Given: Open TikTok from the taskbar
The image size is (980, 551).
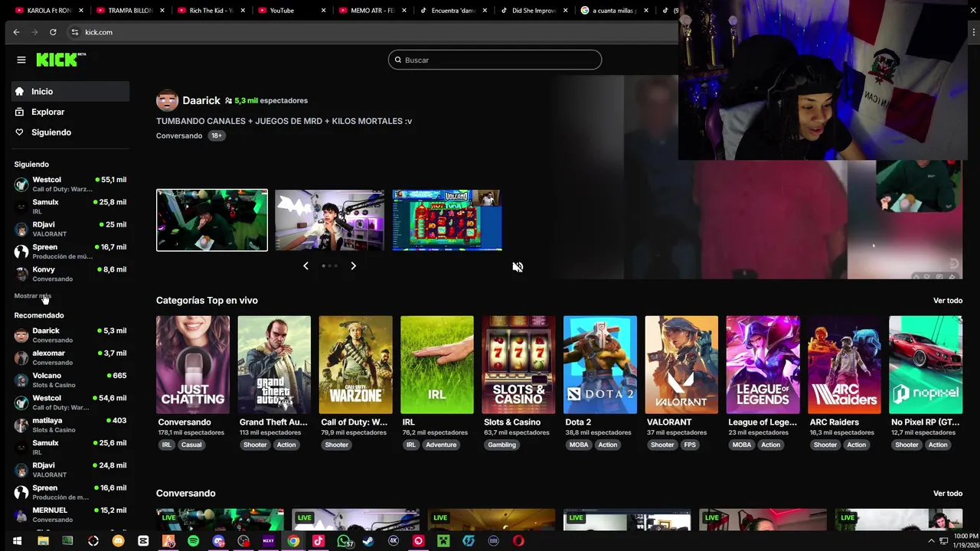Looking at the screenshot, I should click(x=318, y=541).
